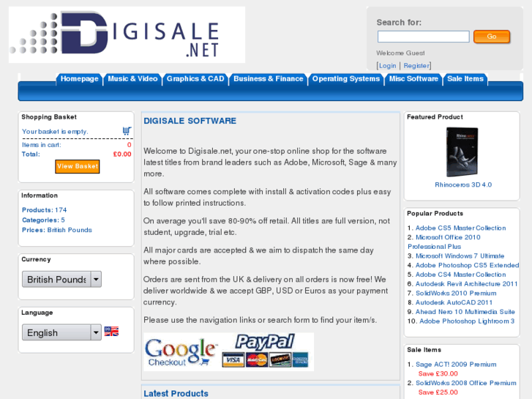This screenshot has height=399, width=532.
Task: Open Microsoft Office 2010 Professional Plus link
Action: pos(444,242)
